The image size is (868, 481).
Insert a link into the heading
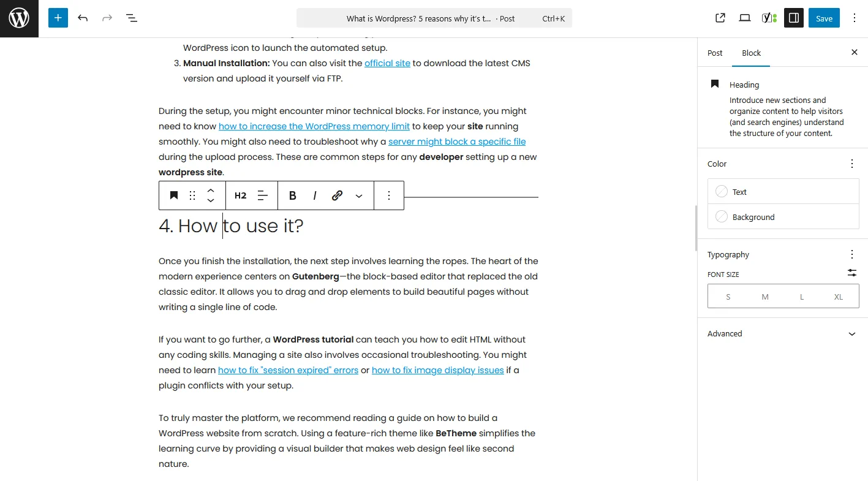[x=336, y=195]
